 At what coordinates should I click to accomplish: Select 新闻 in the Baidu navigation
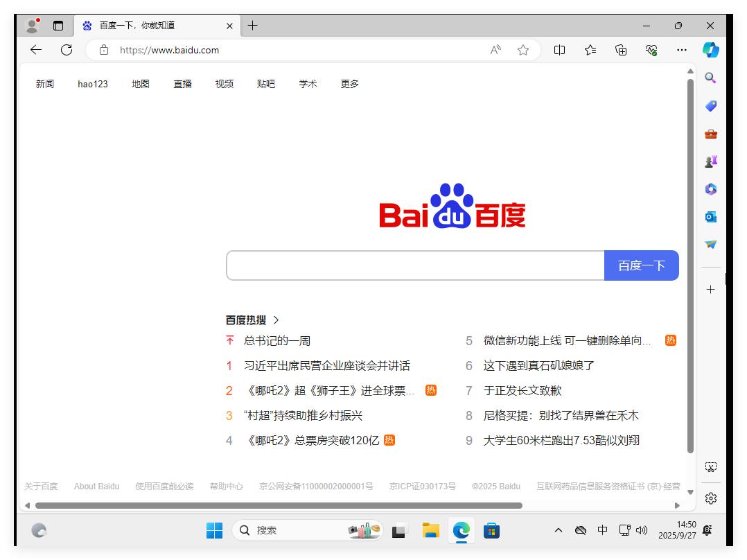point(44,83)
